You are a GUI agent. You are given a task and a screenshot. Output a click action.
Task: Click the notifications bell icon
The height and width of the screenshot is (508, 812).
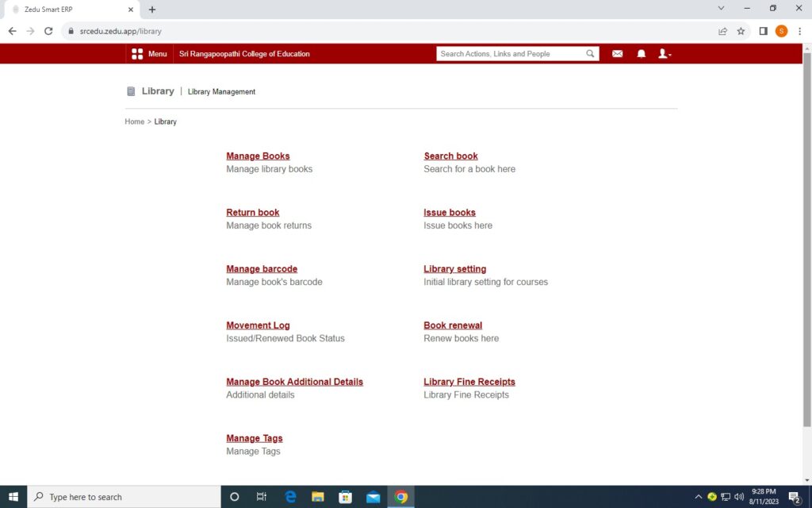pyautogui.click(x=642, y=54)
